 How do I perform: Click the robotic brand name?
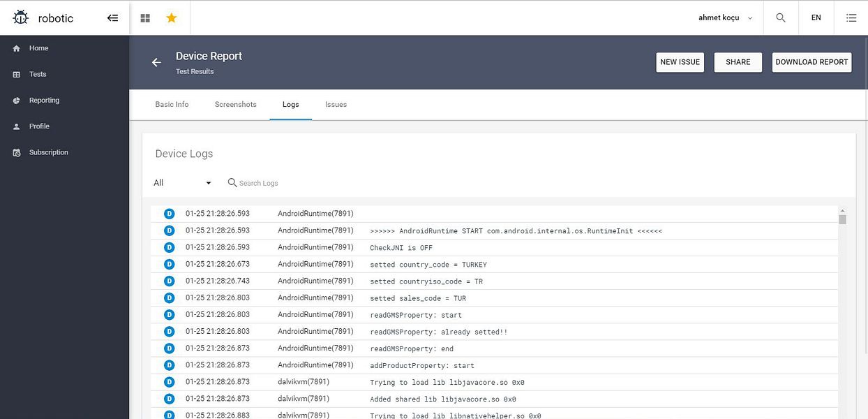(56, 18)
